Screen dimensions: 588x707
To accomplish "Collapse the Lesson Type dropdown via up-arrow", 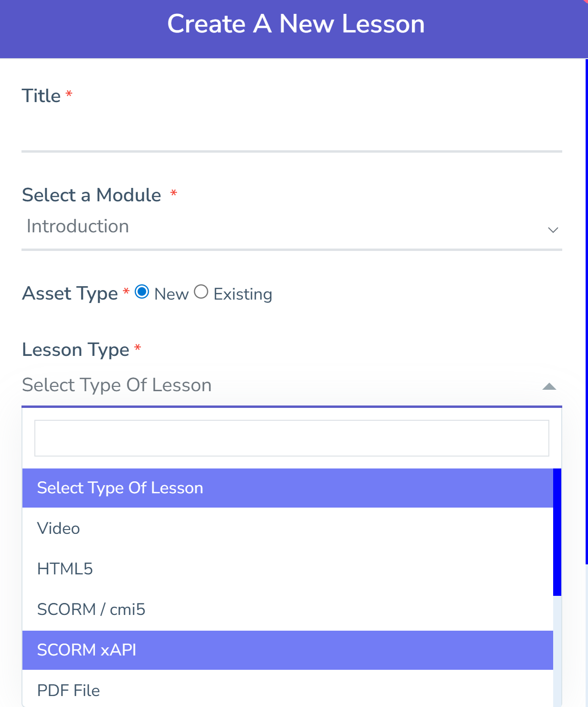I will click(x=549, y=386).
